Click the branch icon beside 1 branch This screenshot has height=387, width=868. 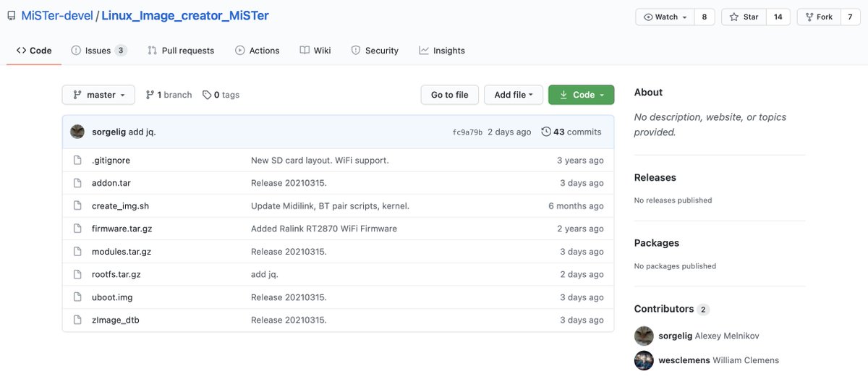pos(150,95)
